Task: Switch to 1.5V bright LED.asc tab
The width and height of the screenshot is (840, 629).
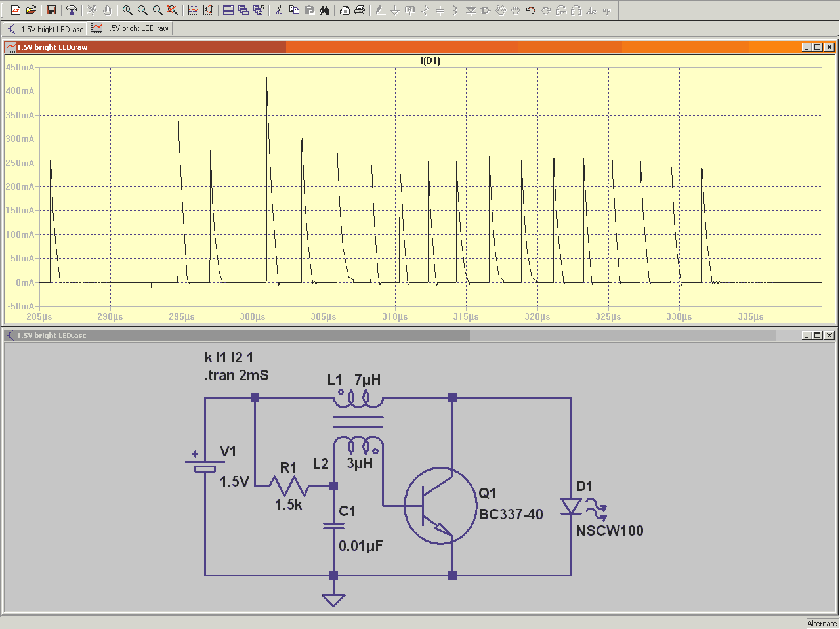Action: pyautogui.click(x=45, y=29)
